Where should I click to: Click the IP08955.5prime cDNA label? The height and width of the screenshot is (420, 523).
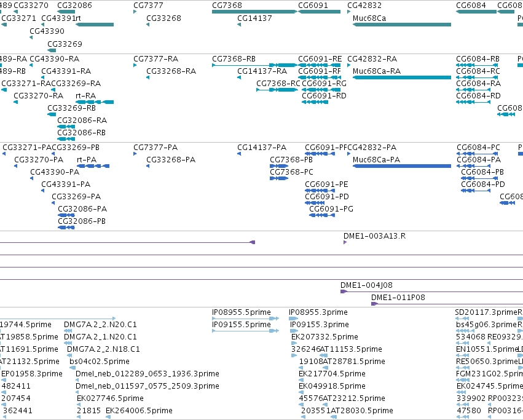[241, 312]
